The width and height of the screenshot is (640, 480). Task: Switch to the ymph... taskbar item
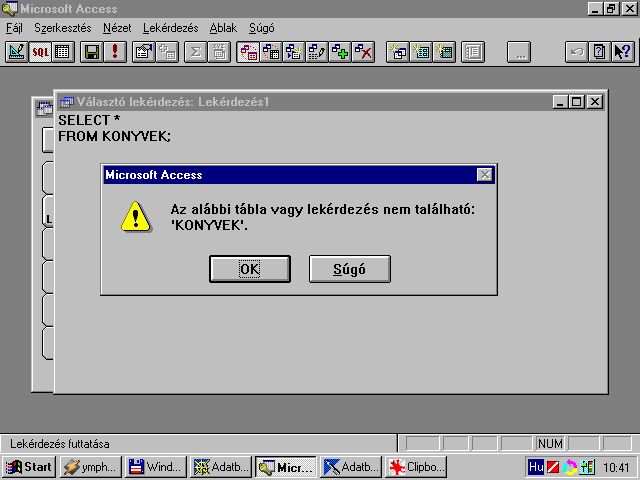91,467
